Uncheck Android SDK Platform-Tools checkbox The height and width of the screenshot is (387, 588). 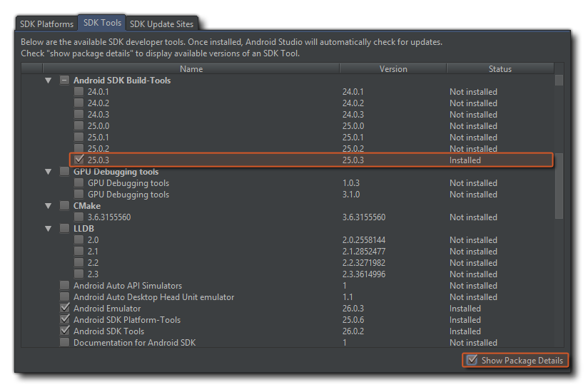pos(65,320)
